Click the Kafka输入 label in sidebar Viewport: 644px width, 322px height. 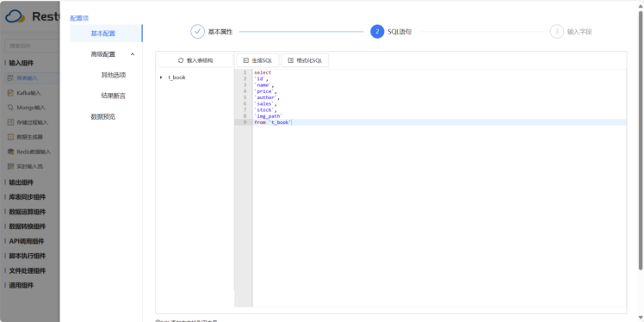[28, 93]
